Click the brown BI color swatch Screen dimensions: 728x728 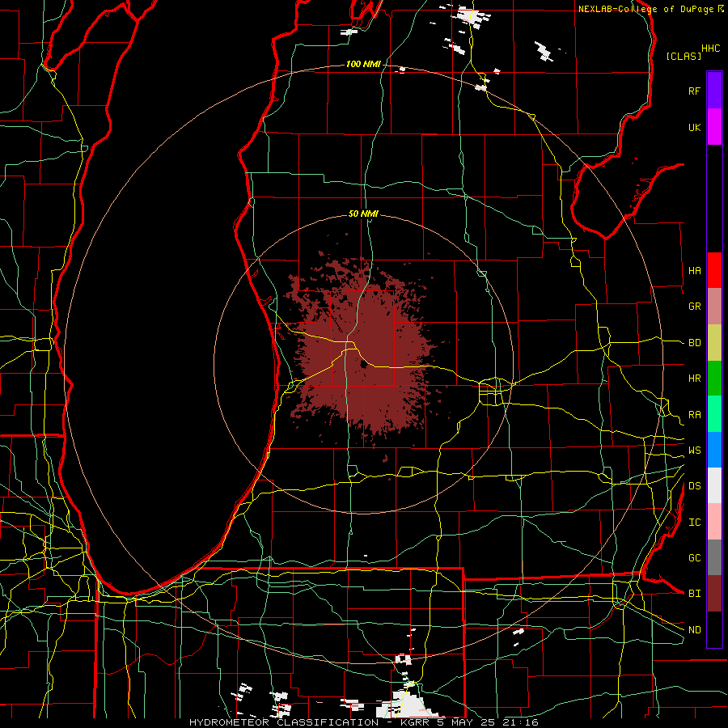point(714,594)
